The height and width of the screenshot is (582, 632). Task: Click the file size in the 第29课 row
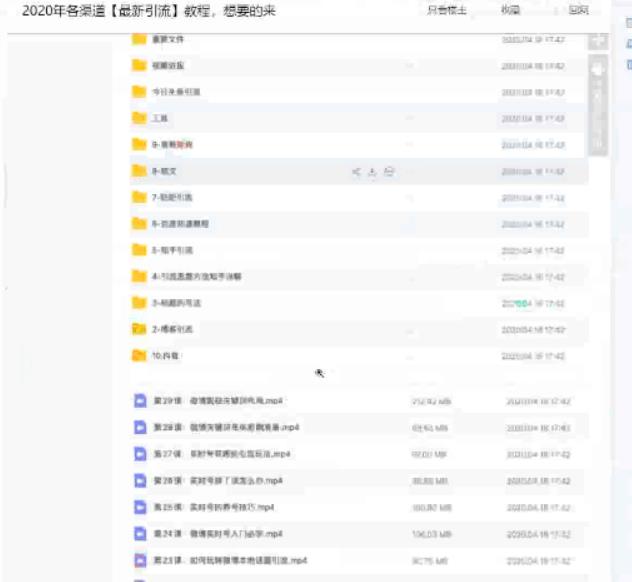click(x=431, y=401)
